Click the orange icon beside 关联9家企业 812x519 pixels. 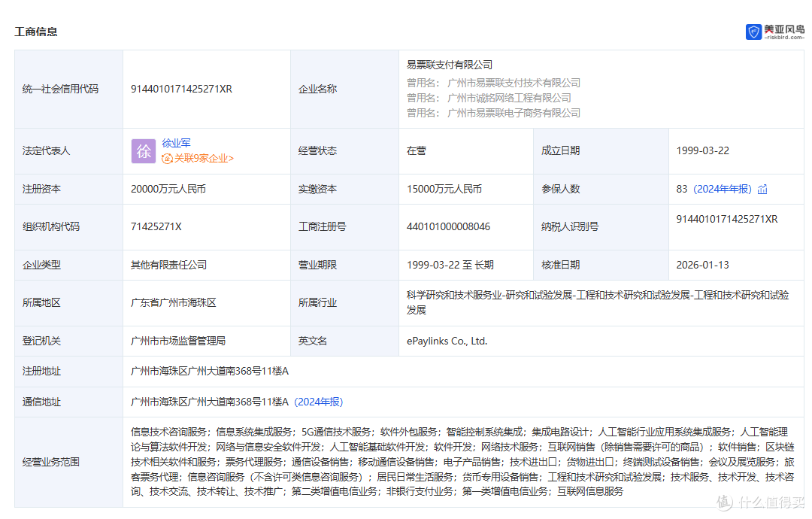167,159
